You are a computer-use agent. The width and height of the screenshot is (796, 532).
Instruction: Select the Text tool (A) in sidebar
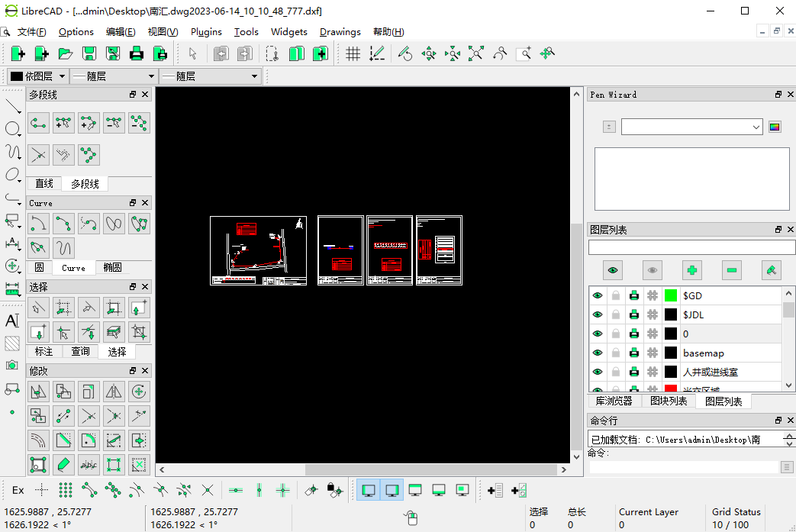12,321
